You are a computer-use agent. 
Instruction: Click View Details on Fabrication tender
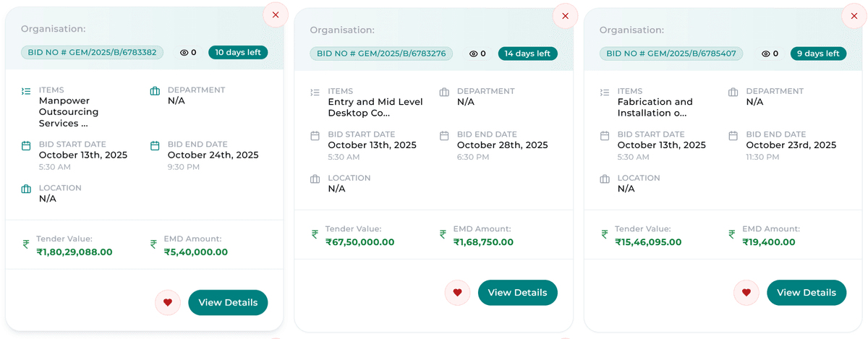(x=806, y=293)
